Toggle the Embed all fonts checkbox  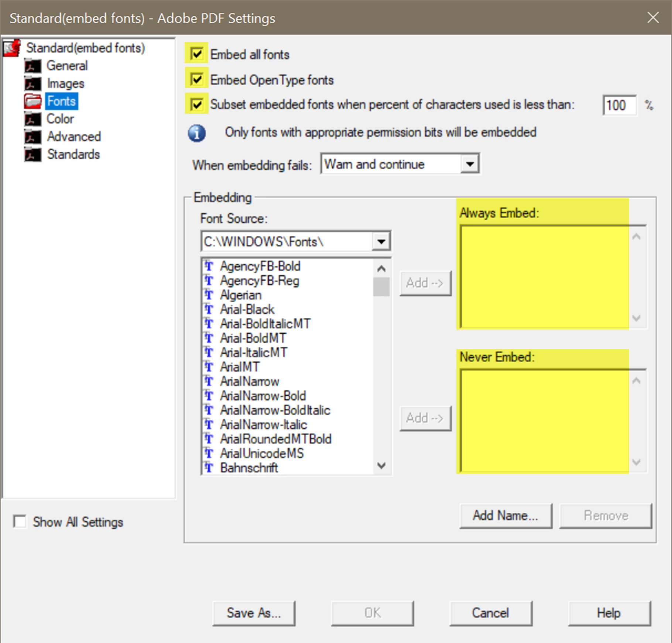[x=197, y=54]
